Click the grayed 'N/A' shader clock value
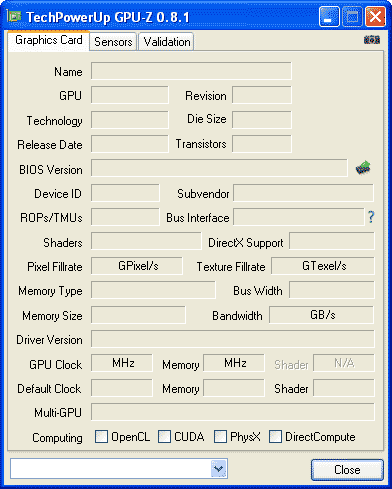Image resolution: width=392 pixels, height=489 pixels. point(344,363)
